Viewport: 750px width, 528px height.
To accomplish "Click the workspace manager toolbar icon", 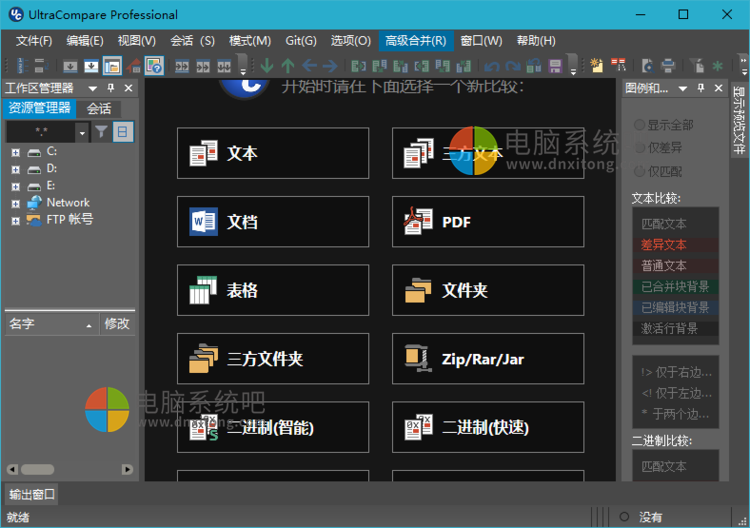I will click(112, 66).
